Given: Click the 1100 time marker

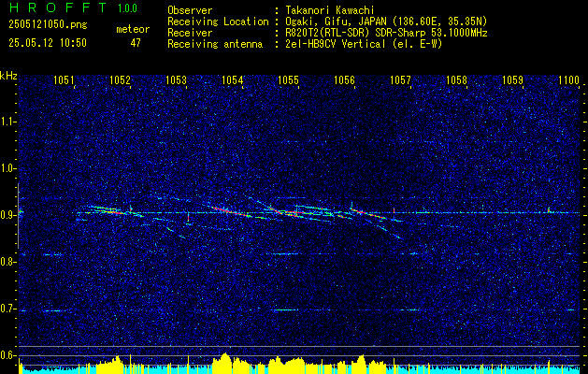Looking at the screenshot, I should pyautogui.click(x=569, y=79).
